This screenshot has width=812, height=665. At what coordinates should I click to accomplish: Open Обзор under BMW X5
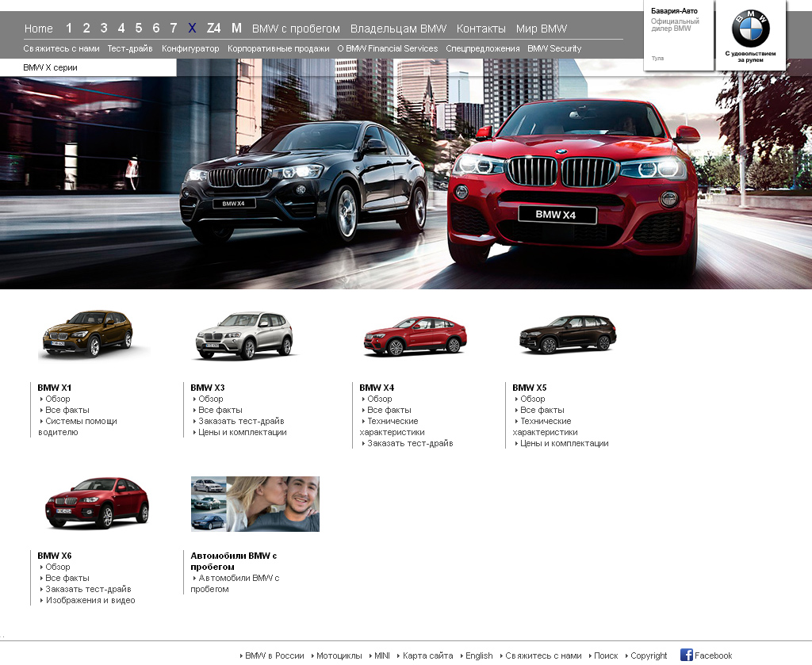[x=533, y=399]
